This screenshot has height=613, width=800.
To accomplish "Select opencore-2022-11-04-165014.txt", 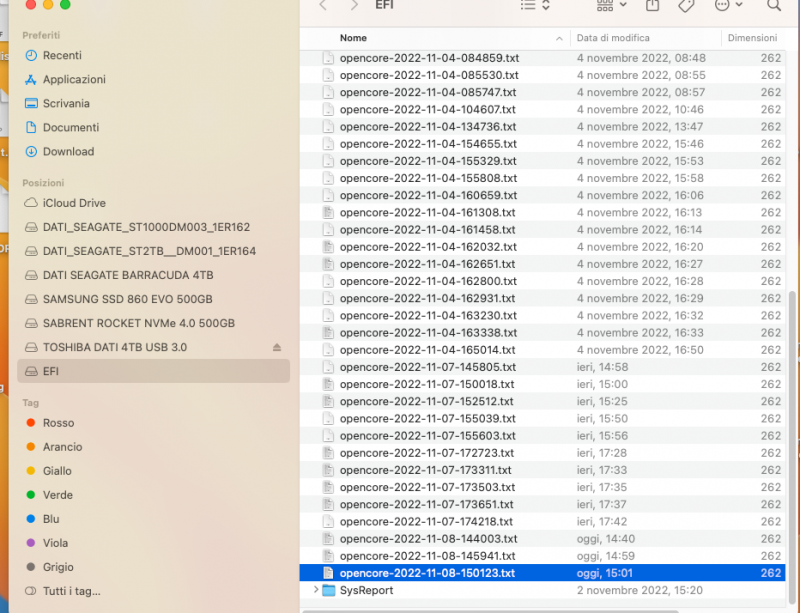I will pyautogui.click(x=542, y=350).
